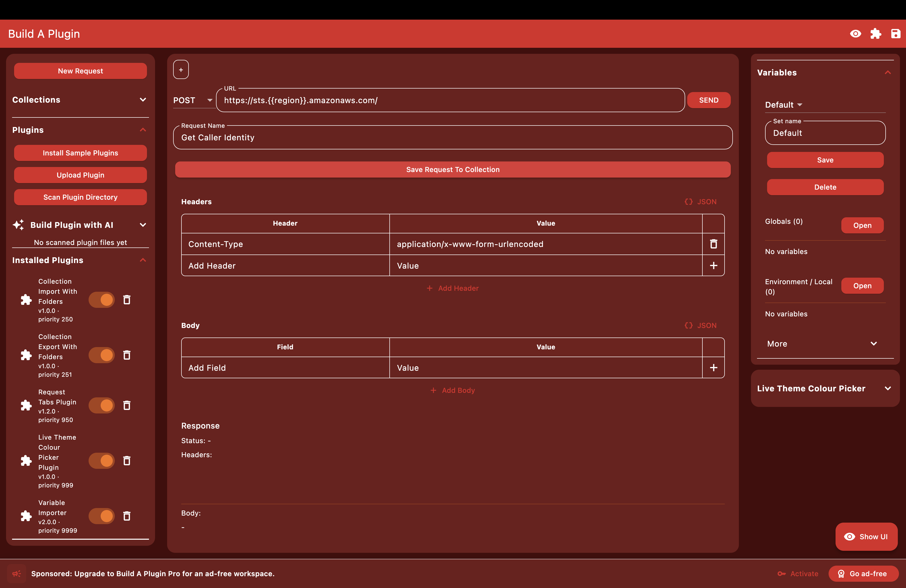The height and width of the screenshot is (588, 906).
Task: Switch Body to JSON view
Action: 701,325
